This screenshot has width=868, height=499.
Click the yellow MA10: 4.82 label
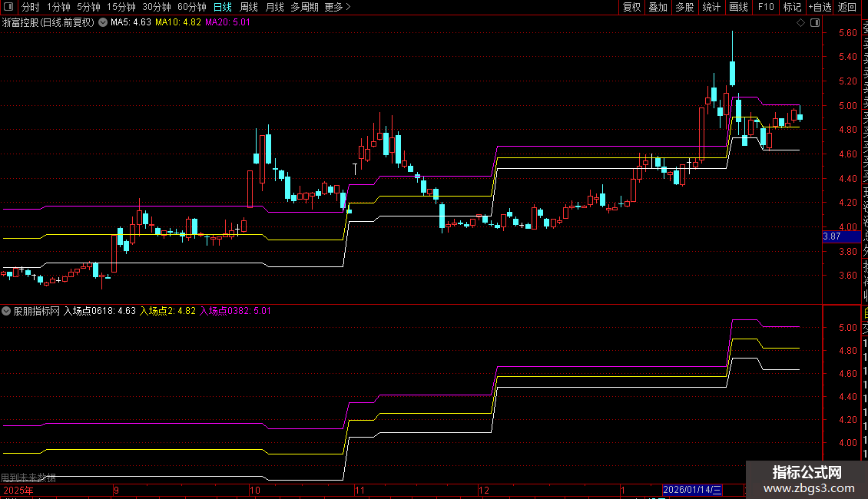pyautogui.click(x=178, y=22)
